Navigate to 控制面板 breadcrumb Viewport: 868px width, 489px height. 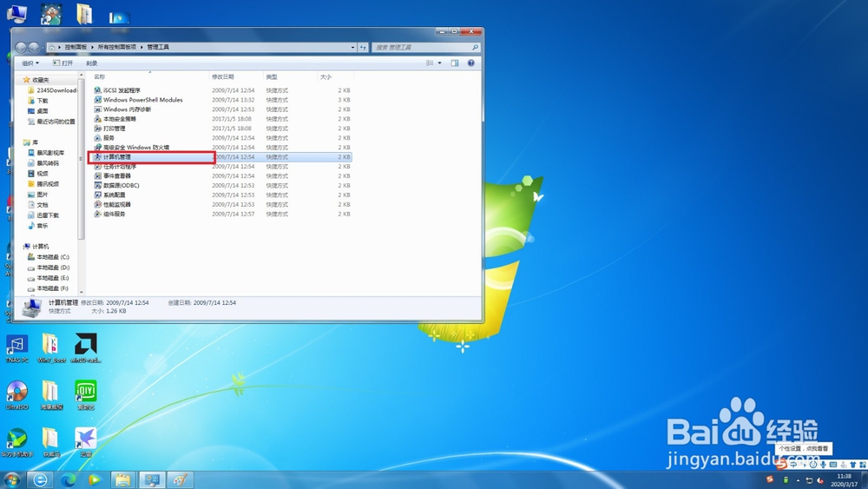tap(76, 47)
